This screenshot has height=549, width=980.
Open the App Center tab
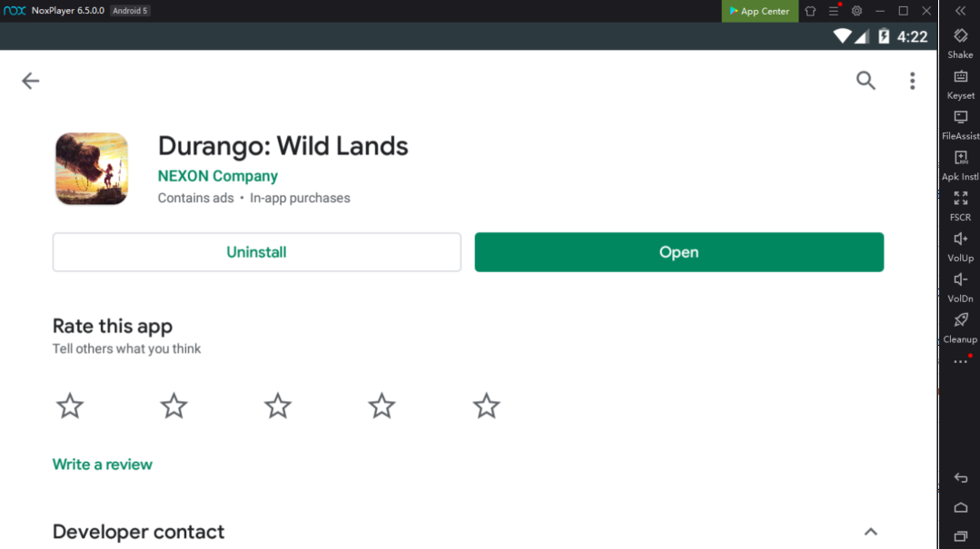coord(759,11)
